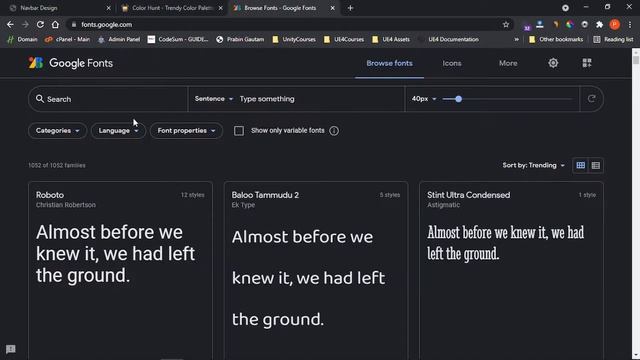Image resolution: width=640 pixels, height=360 pixels.
Task: Open the Sort by Trending dropdown
Action: (533, 165)
